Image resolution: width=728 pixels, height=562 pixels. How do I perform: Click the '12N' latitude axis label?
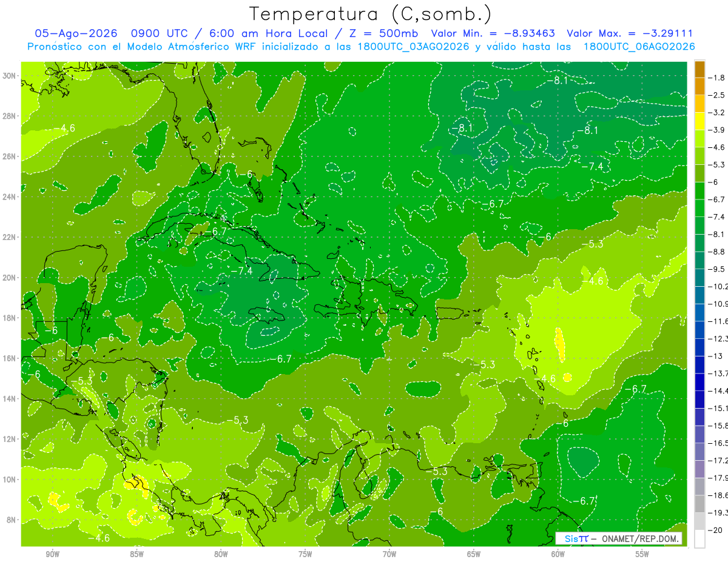click(x=10, y=439)
